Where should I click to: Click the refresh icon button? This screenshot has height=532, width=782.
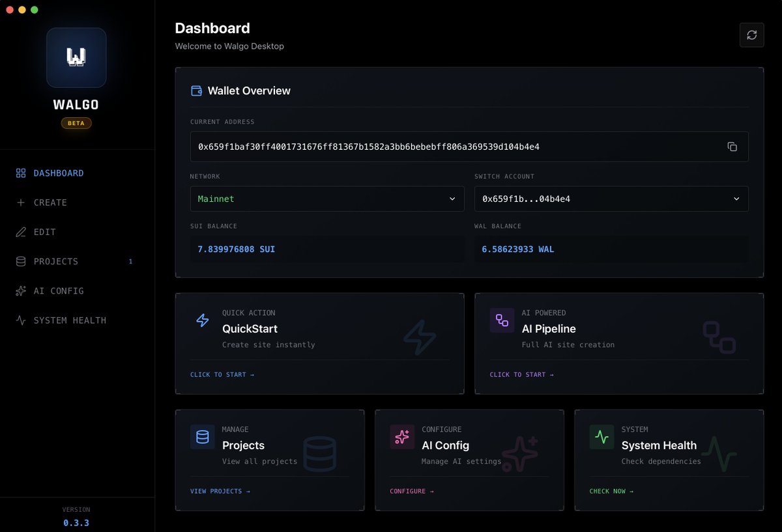pos(751,35)
